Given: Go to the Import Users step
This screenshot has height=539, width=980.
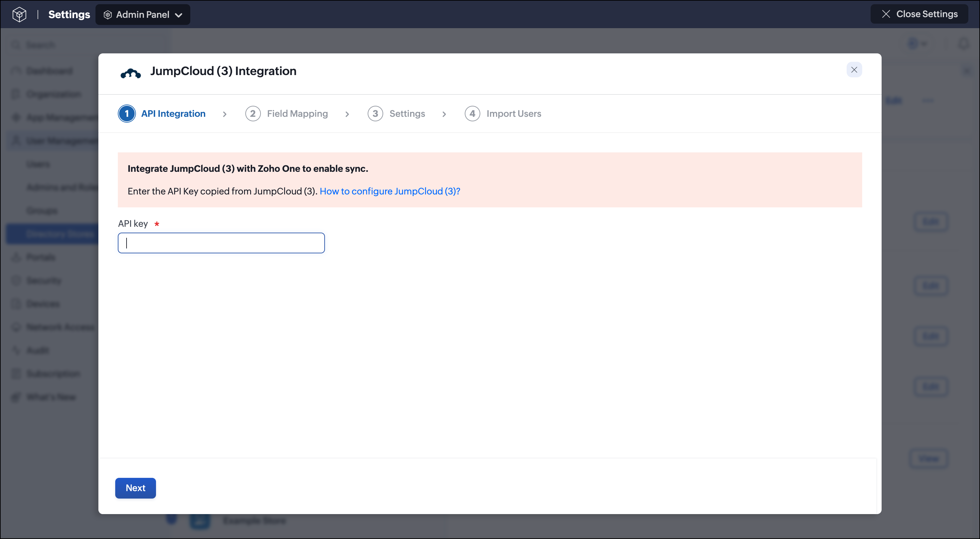Looking at the screenshot, I should tap(503, 113).
